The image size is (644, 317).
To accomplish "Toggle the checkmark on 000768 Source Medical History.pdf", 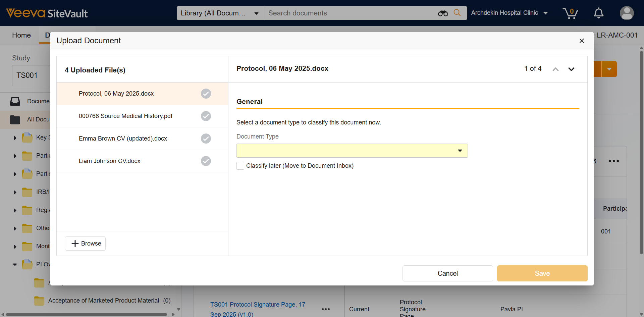I will [x=206, y=116].
